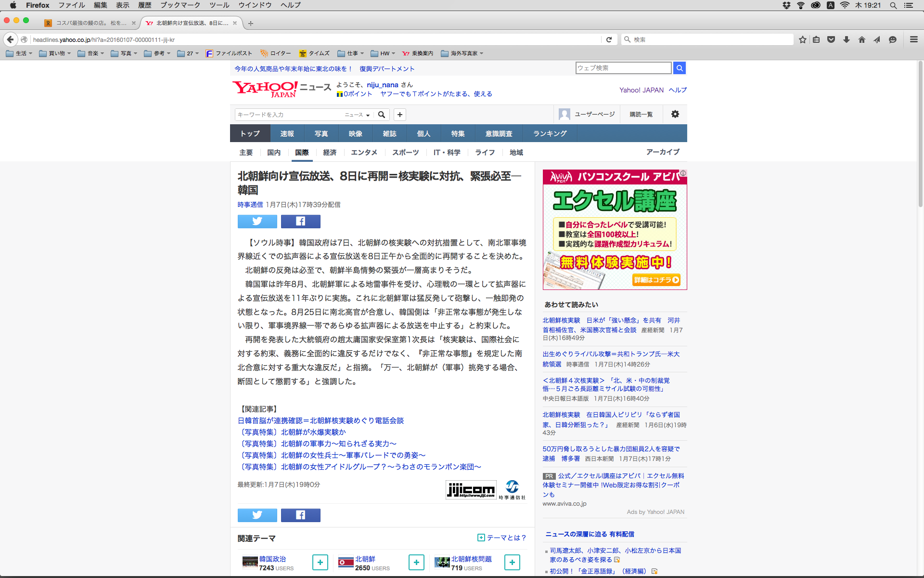The height and width of the screenshot is (578, 924).
Task: Click the Twitter share button below the headline
Action: click(x=257, y=221)
